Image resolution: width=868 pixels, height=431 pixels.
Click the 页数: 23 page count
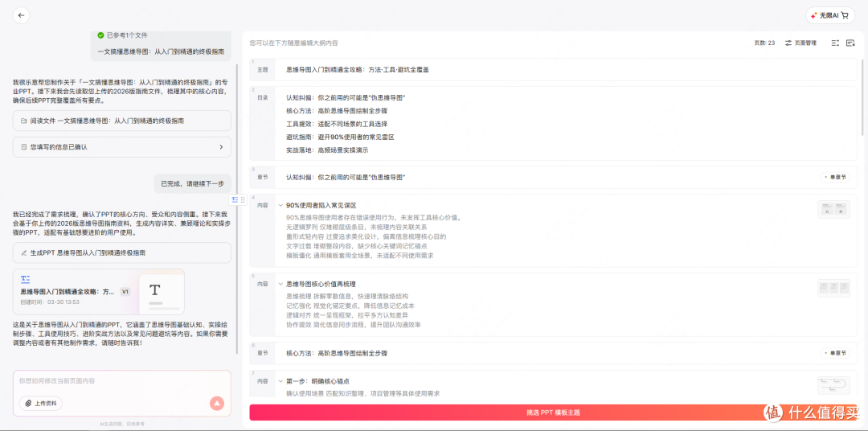(764, 43)
